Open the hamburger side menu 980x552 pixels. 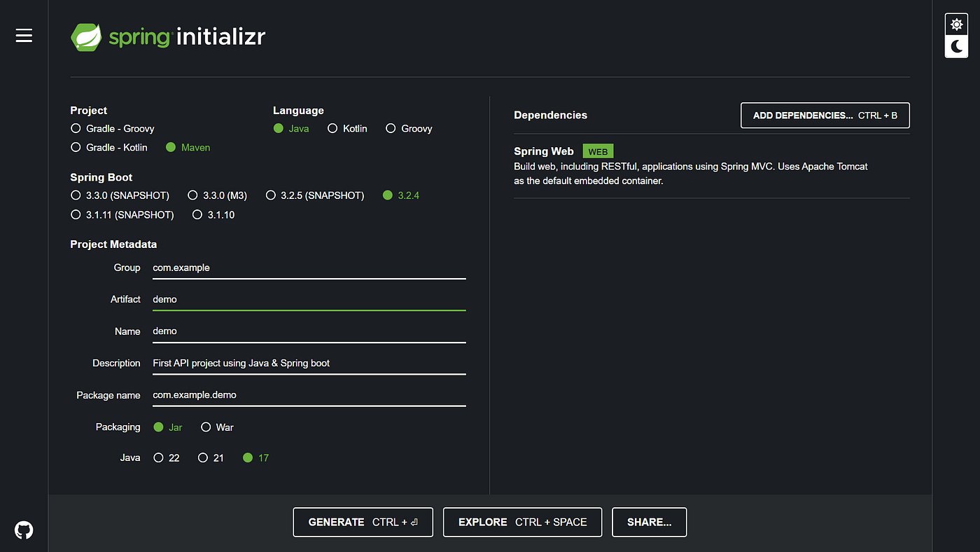24,36
